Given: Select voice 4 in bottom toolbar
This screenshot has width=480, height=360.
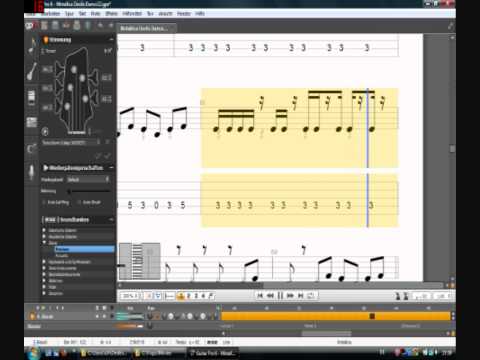Looking at the screenshot, I should coord(203,296).
